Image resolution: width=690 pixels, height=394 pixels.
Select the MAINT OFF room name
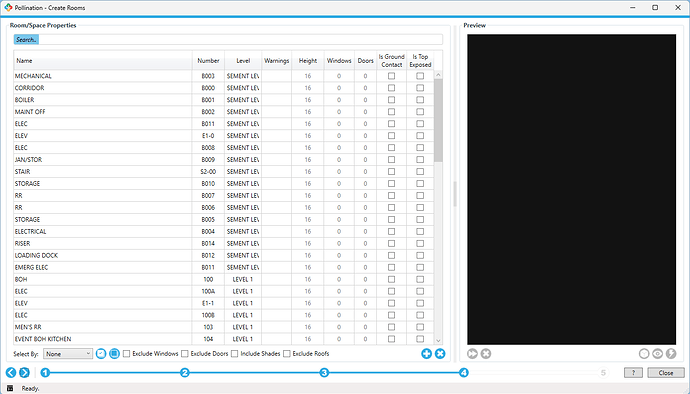pos(30,111)
